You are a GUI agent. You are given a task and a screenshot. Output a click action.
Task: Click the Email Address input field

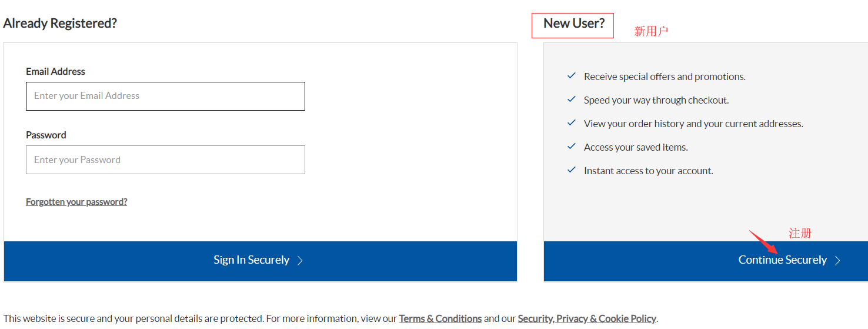[165, 96]
